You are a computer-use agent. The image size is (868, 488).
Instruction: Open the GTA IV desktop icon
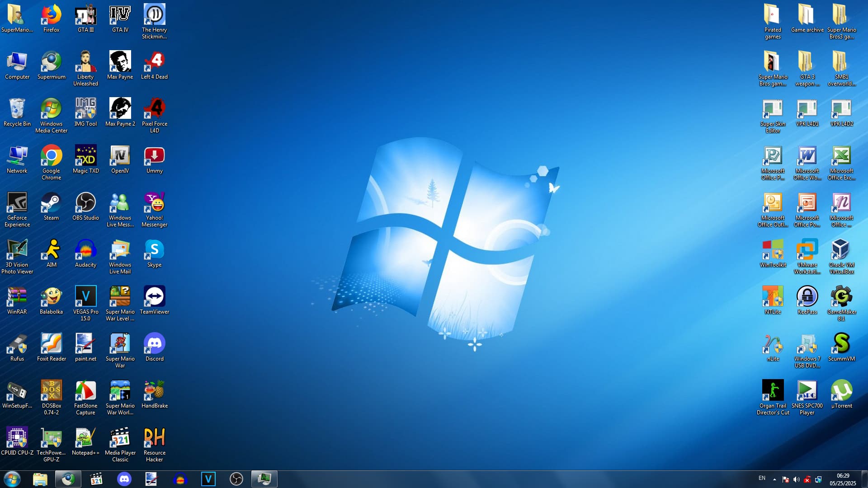[x=120, y=18]
